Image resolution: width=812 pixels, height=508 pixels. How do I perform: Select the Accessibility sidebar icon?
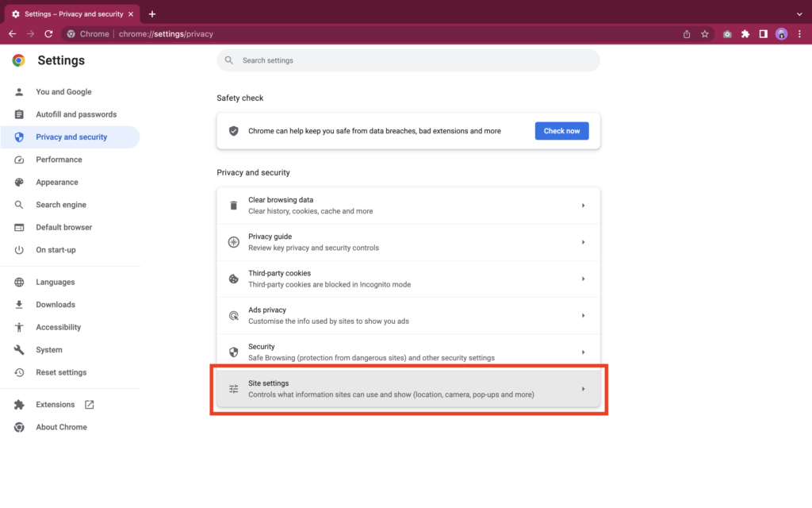click(x=19, y=327)
